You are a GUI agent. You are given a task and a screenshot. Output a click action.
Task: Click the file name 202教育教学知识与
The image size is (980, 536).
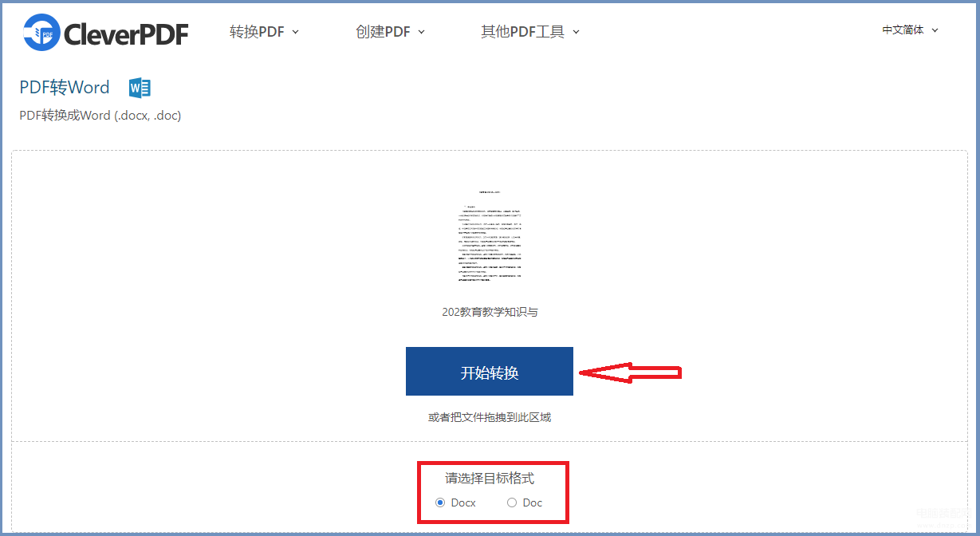pyautogui.click(x=490, y=312)
